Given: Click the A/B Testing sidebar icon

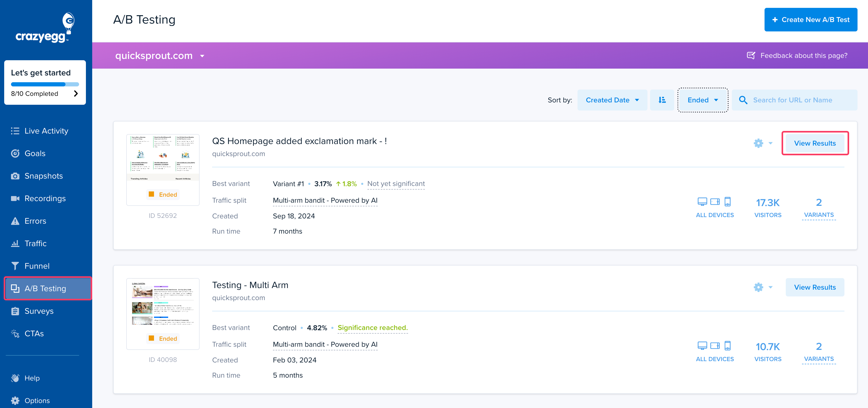Looking at the screenshot, I should tap(15, 288).
